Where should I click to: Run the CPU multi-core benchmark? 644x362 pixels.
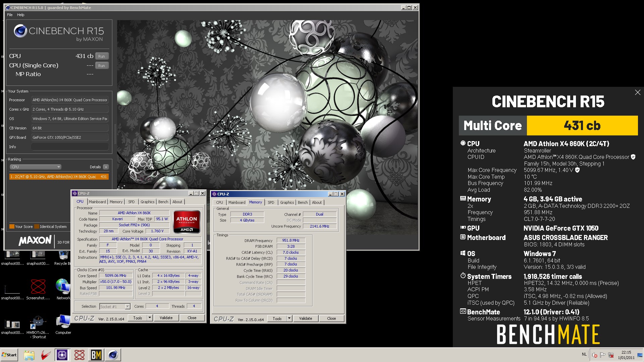tap(102, 56)
